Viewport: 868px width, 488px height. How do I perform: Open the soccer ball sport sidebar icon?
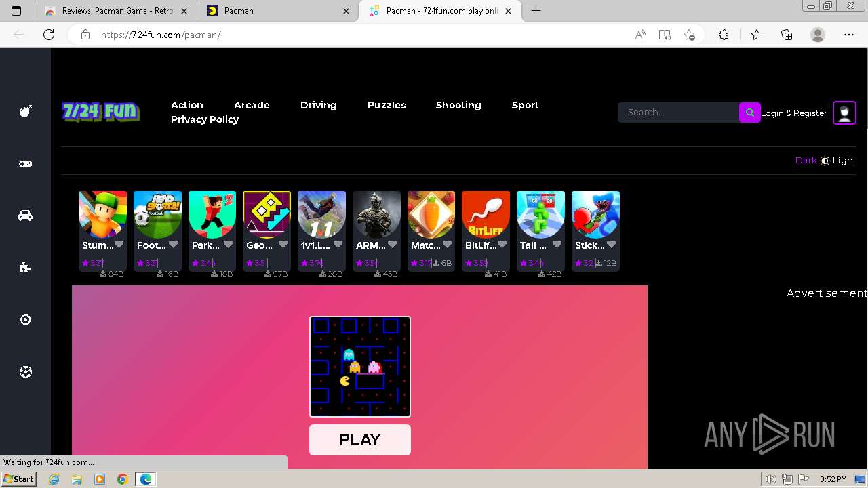[x=25, y=371]
